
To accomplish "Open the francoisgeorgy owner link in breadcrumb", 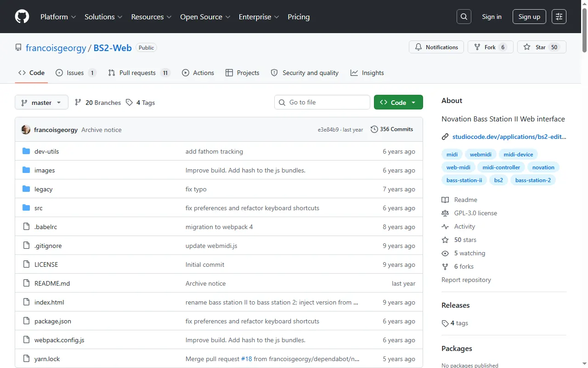I will (x=56, y=48).
